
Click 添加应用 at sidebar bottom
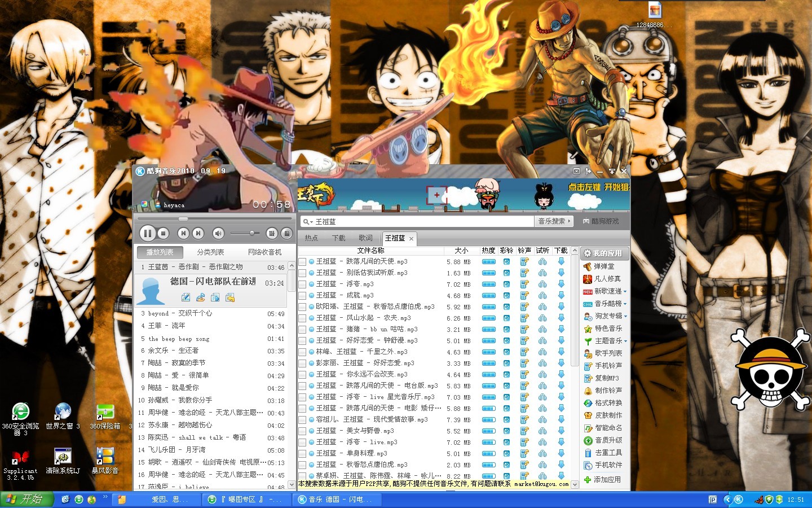[603, 480]
